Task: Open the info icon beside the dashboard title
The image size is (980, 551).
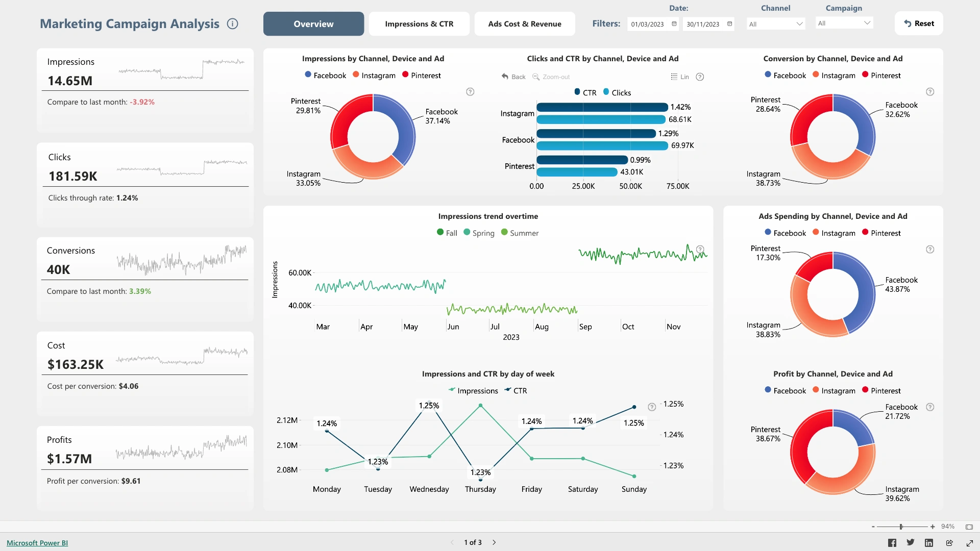Action: click(233, 23)
